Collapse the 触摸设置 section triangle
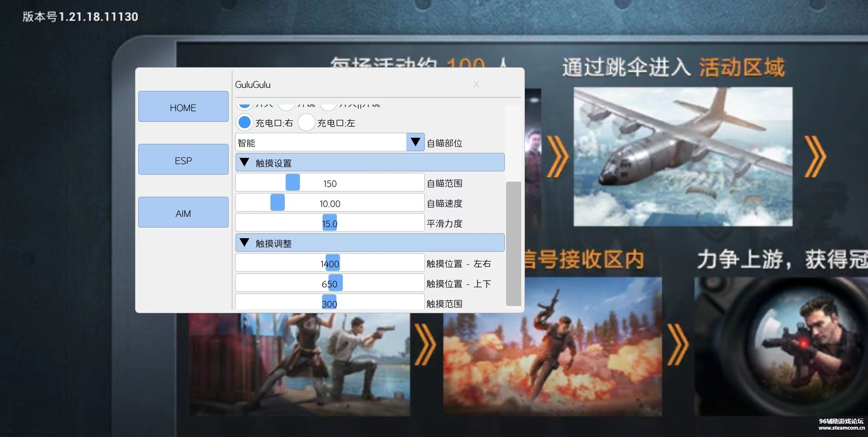Screen dimensions: 868x437 coord(245,163)
